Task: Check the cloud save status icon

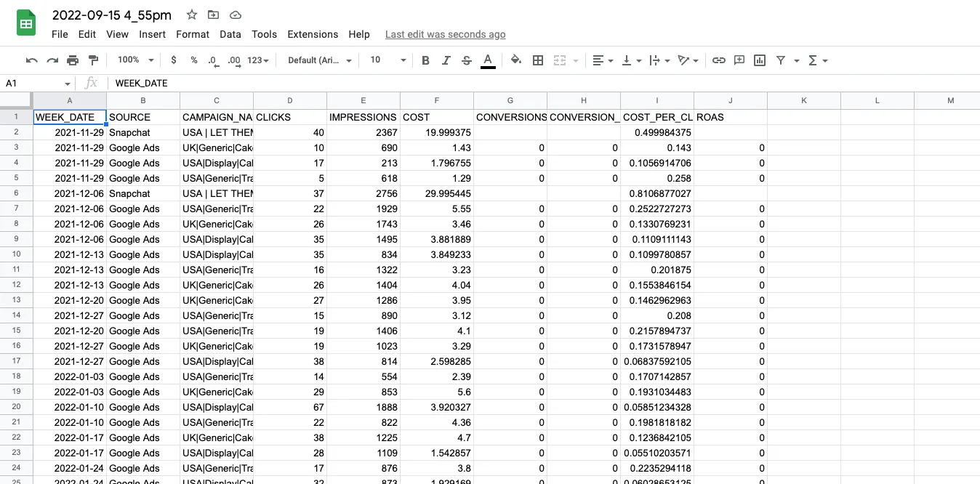Action: (235, 15)
